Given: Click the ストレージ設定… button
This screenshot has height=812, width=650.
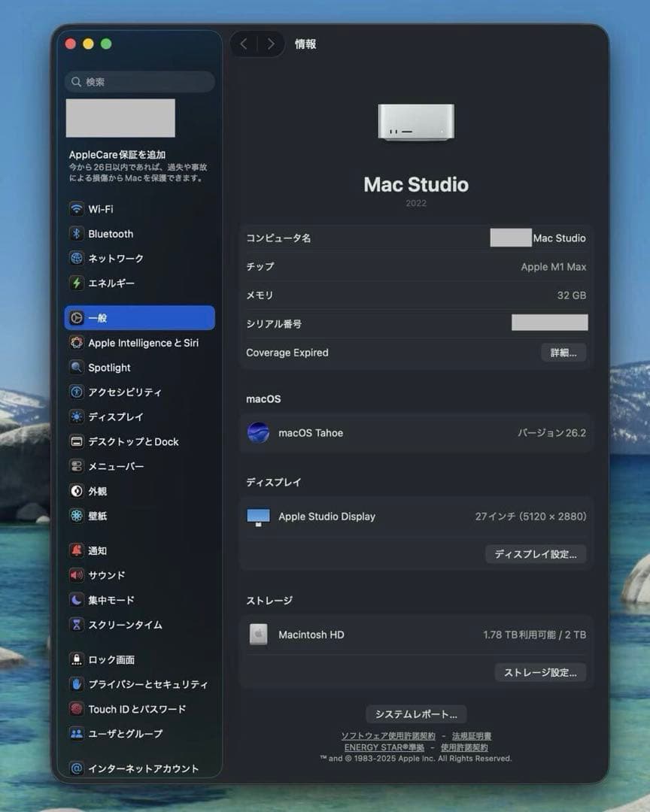Looking at the screenshot, I should (x=540, y=673).
